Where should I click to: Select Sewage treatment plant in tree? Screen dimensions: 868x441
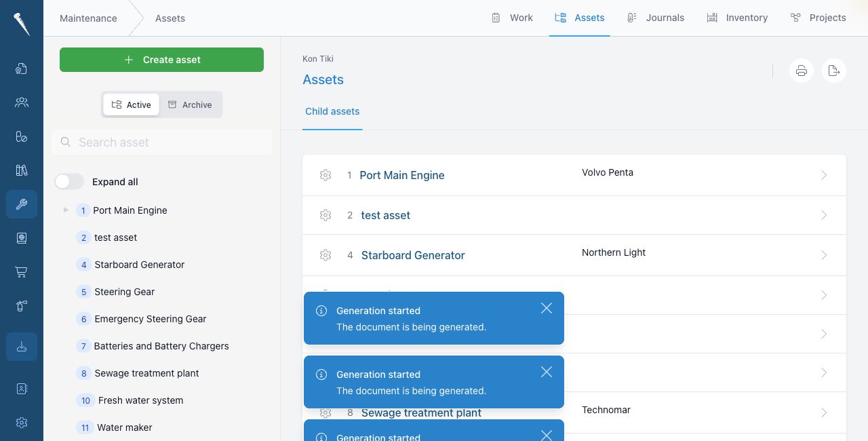(146, 373)
